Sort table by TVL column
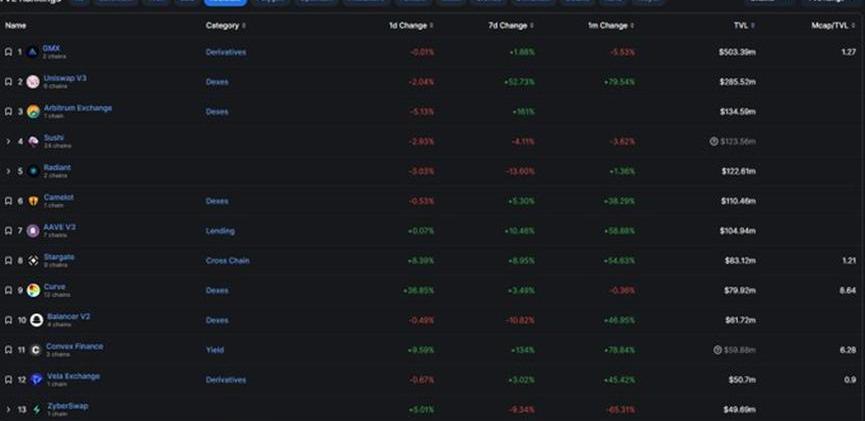Viewport: 865px width, 421px height. point(745,26)
